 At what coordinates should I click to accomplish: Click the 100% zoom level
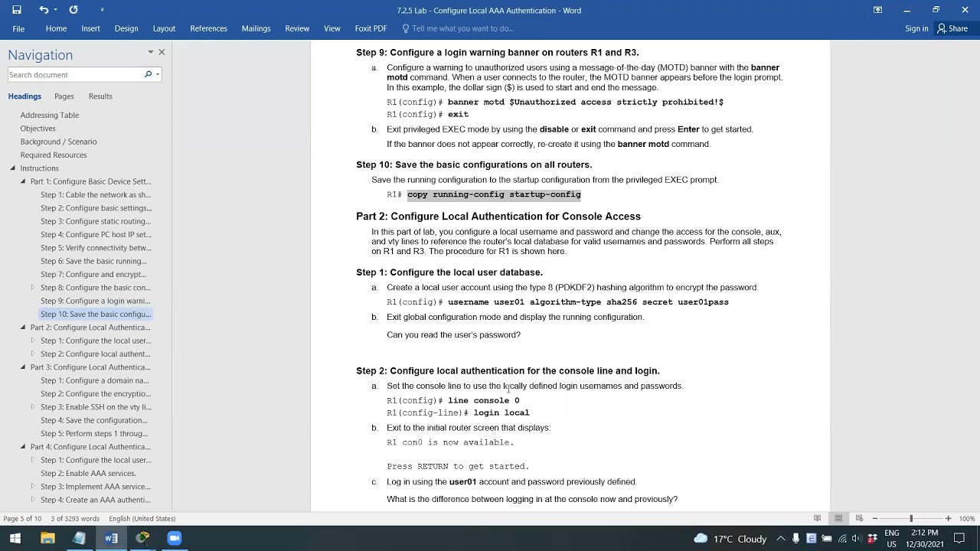tap(967, 519)
